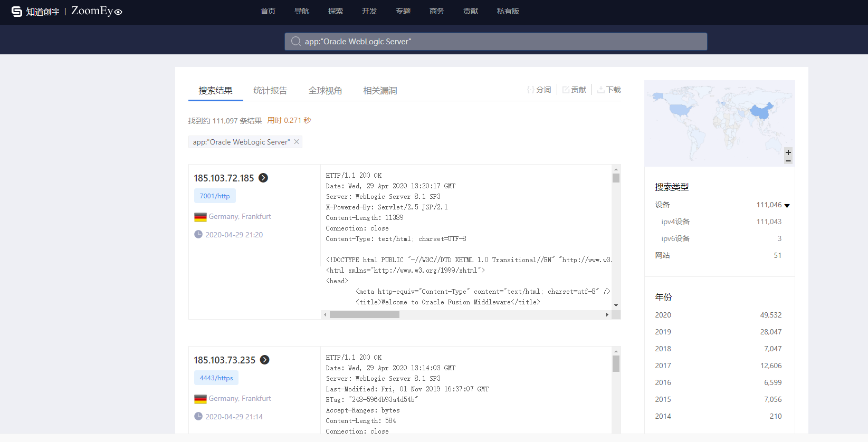The width and height of the screenshot is (868, 442).
Task: Click the 111,097 results count text
Action: point(225,121)
